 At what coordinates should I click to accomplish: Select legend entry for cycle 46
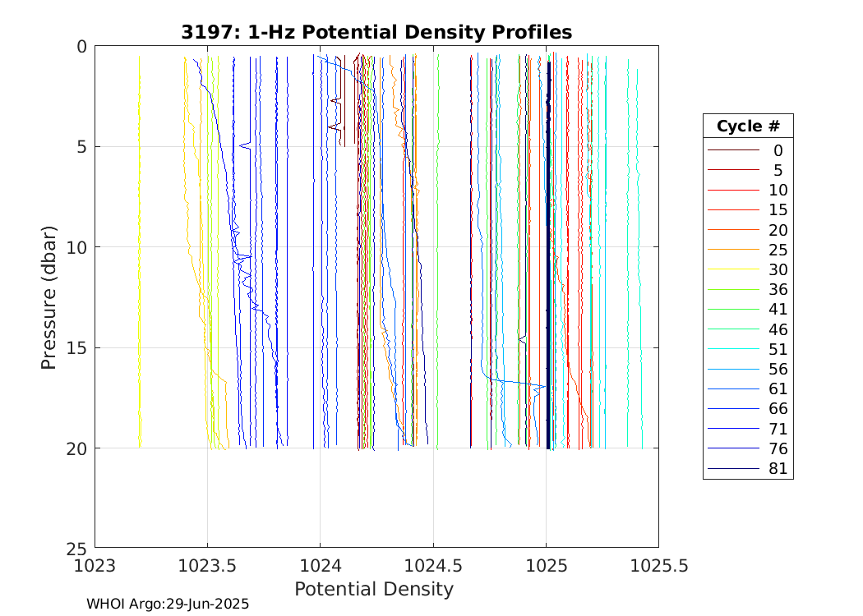(748, 329)
